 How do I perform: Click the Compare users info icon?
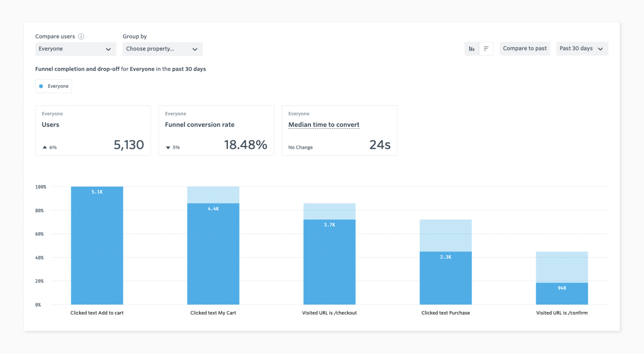[81, 36]
